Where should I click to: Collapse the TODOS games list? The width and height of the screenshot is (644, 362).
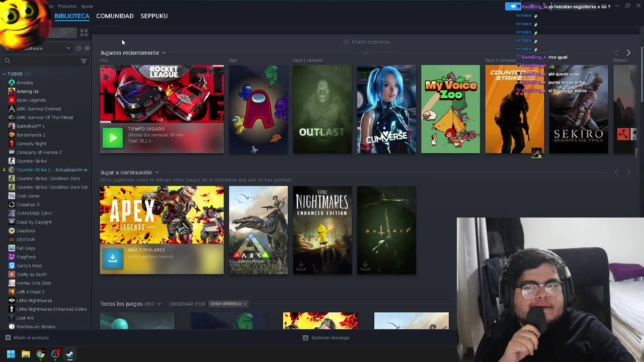coord(4,74)
